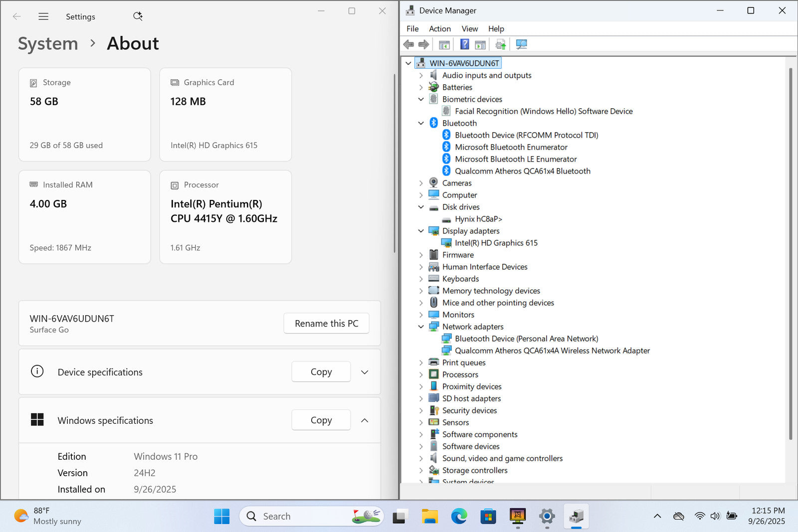Image resolution: width=798 pixels, height=532 pixels.
Task: Open the Action menu in Device Manager
Action: tap(439, 29)
